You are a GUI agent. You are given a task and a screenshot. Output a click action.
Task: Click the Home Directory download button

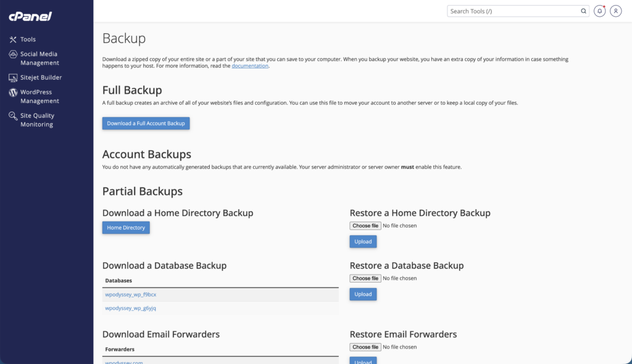(126, 228)
